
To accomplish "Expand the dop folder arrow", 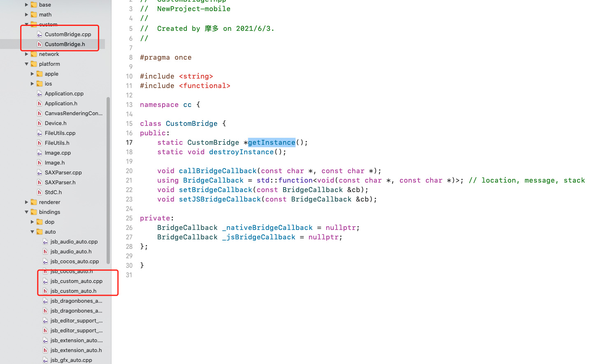I will click(x=32, y=222).
